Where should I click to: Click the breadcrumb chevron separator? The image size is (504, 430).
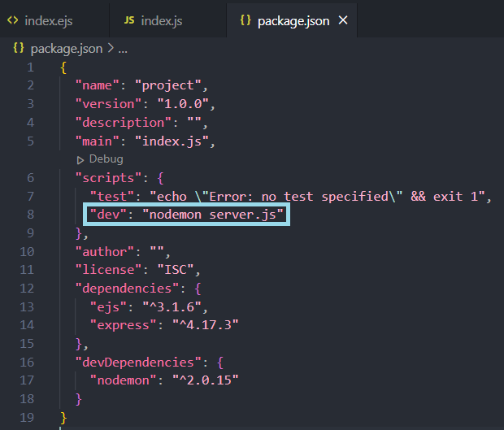[111, 49]
